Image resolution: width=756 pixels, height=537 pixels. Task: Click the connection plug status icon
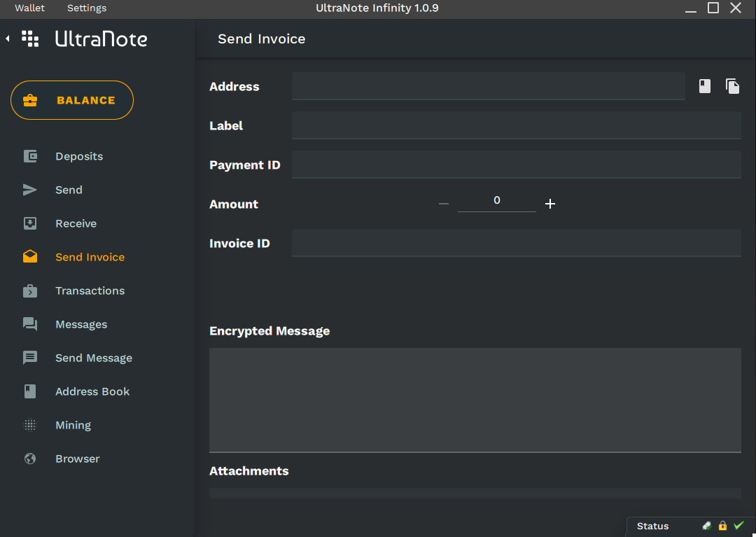coord(707,526)
